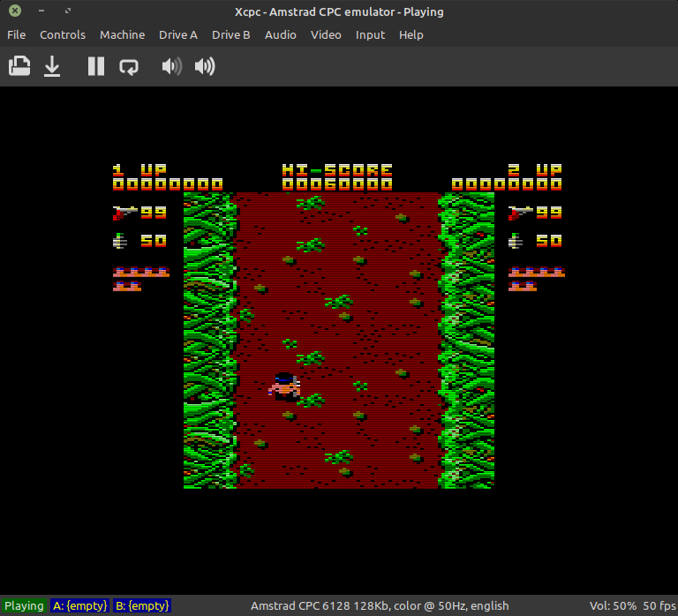Click player one's gun ammo icon

pyautogui.click(x=125, y=213)
